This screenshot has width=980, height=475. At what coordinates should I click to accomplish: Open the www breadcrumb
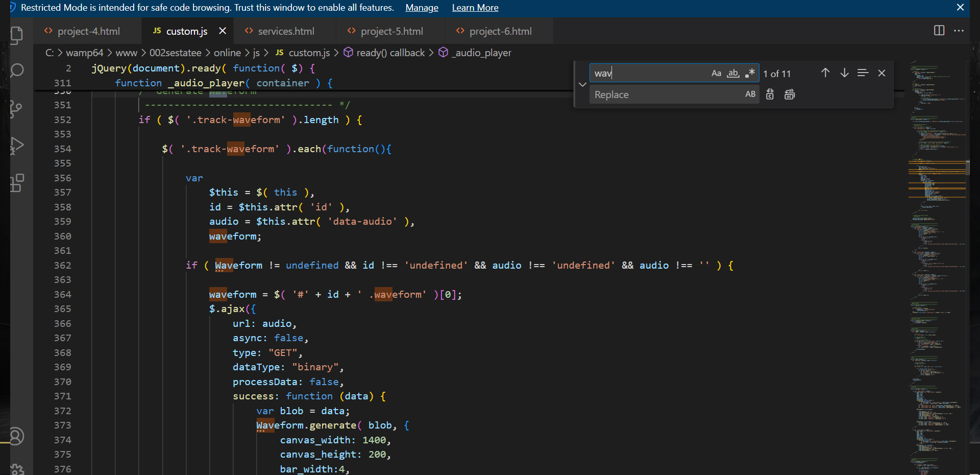(127, 53)
